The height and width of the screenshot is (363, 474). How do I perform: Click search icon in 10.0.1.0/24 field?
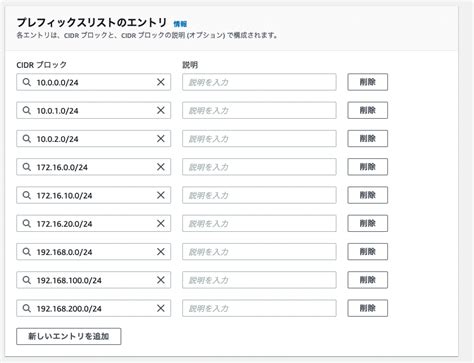(x=27, y=110)
